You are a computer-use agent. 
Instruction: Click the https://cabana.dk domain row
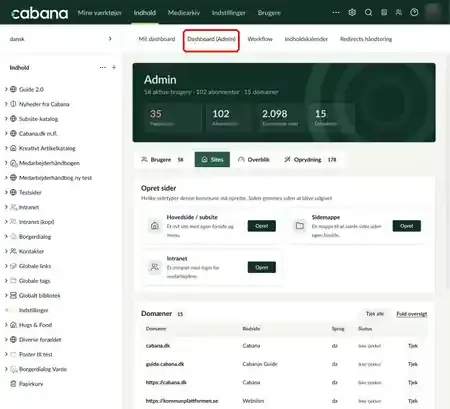click(x=284, y=382)
